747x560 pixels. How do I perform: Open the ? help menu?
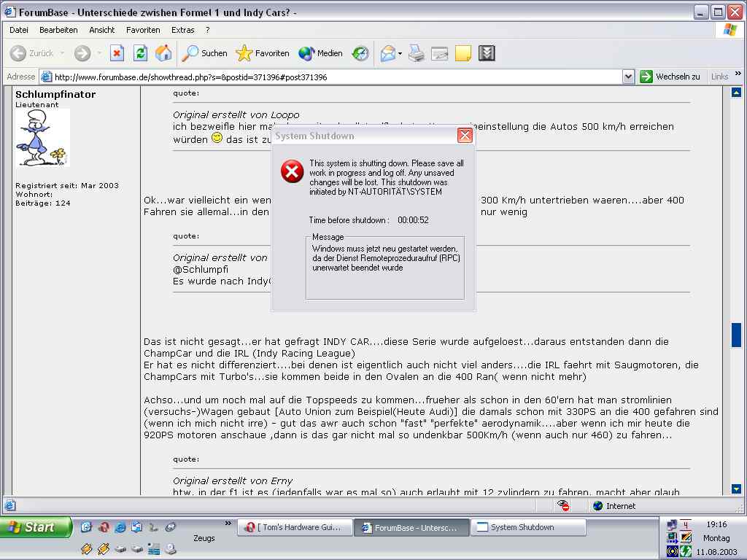coord(207,30)
